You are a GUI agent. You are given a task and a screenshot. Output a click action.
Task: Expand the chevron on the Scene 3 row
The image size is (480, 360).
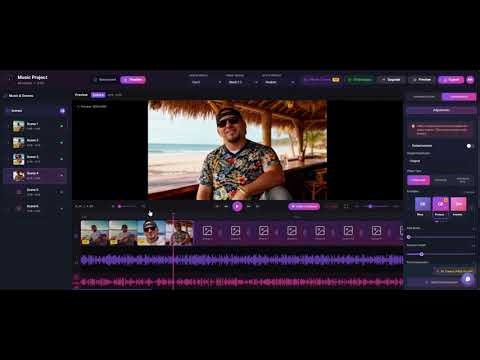click(61, 159)
